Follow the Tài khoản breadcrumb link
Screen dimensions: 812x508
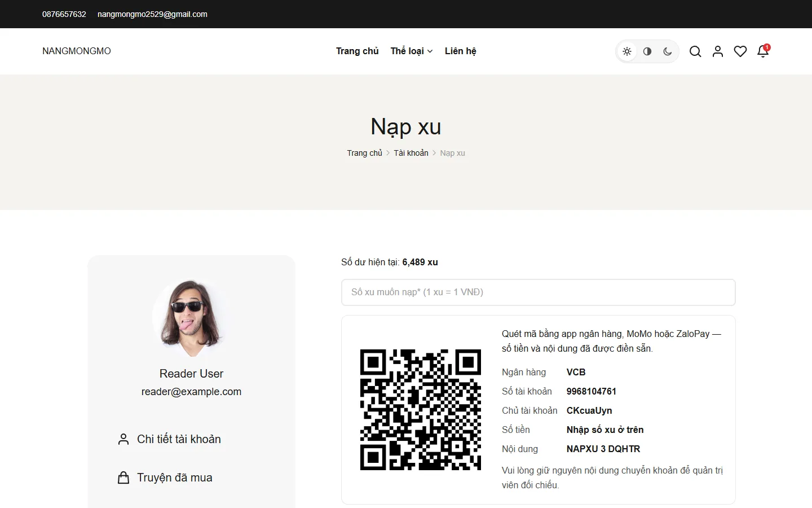point(411,153)
